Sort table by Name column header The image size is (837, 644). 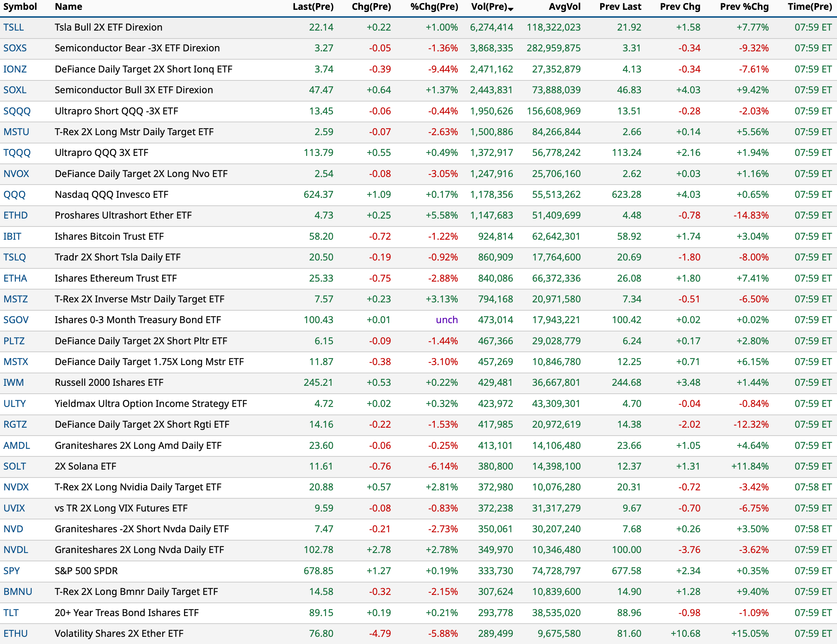tap(68, 6)
